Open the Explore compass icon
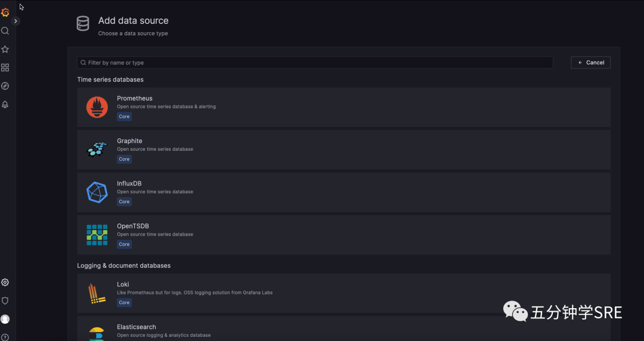Image resolution: width=644 pixels, height=341 pixels. pos(5,86)
